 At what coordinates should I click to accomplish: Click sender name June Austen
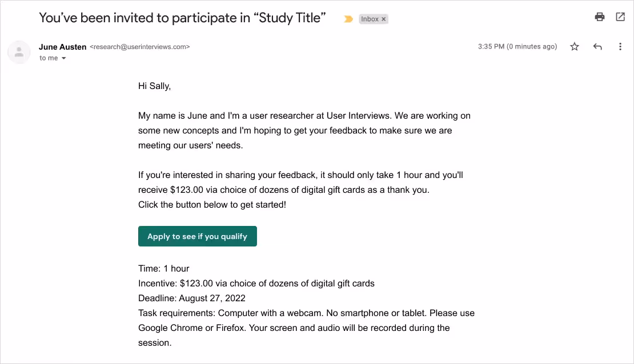tap(63, 47)
